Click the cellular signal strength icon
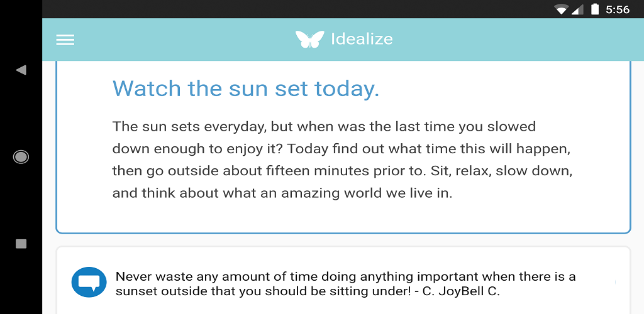 coord(577,9)
